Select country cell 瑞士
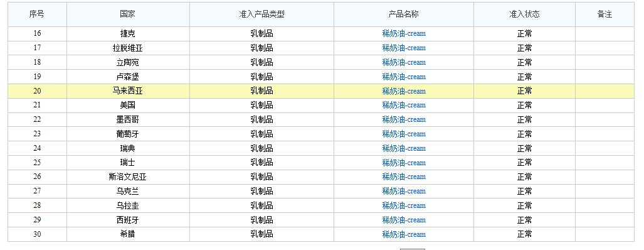644x250 pixels. [x=128, y=163]
